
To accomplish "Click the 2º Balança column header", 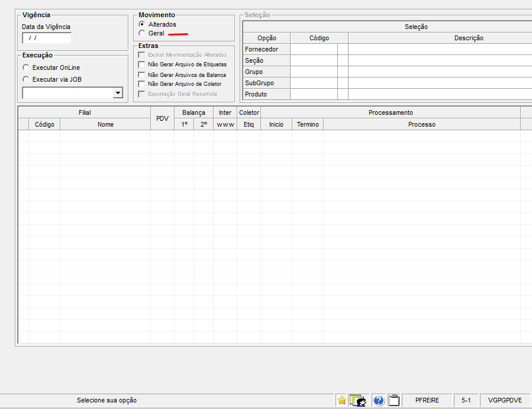I will click(x=204, y=124).
